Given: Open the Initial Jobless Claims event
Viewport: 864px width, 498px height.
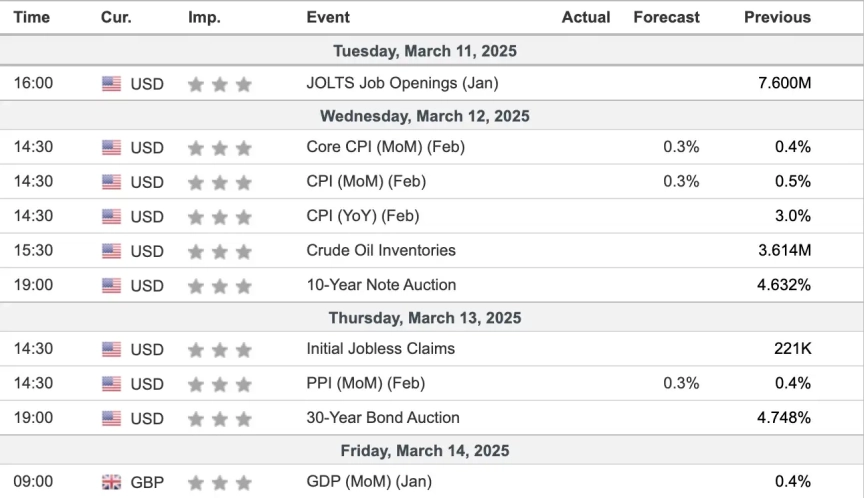Looking at the screenshot, I should pos(380,349).
